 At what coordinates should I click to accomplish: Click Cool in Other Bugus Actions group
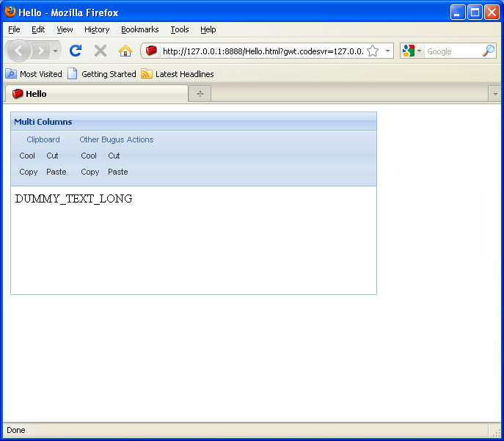89,156
